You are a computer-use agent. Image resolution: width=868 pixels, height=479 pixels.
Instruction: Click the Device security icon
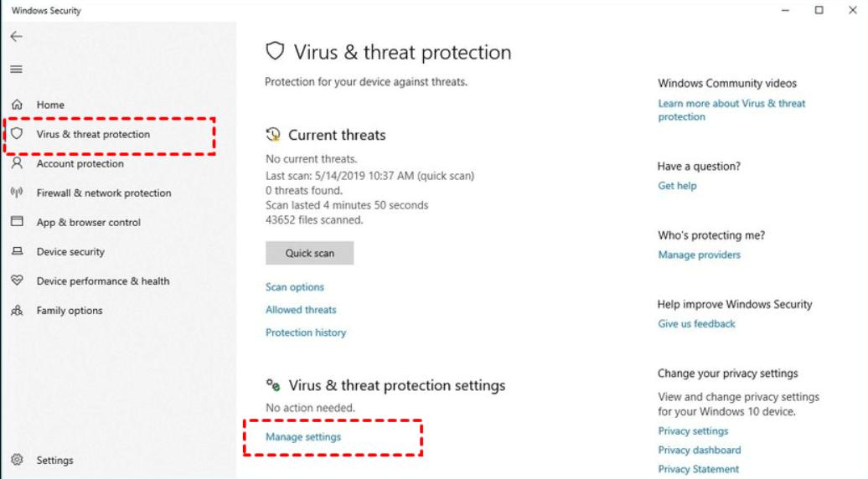[17, 251]
